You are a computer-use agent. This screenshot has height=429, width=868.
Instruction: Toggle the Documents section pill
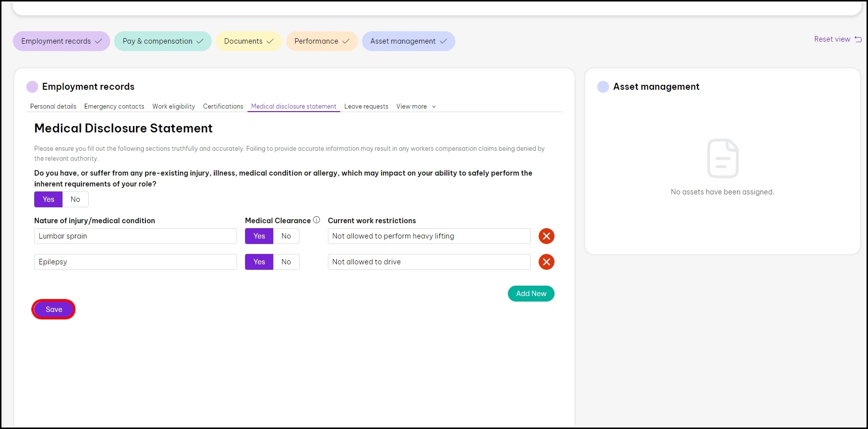(248, 41)
